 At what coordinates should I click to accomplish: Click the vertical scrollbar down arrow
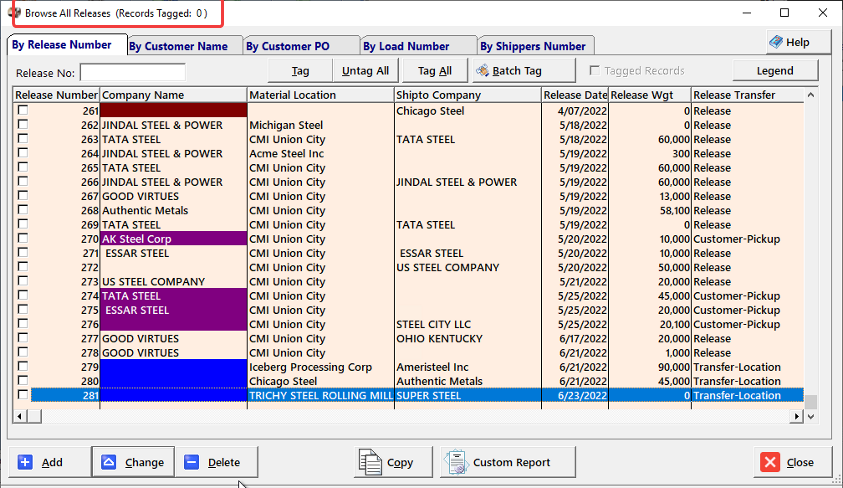[x=811, y=417]
